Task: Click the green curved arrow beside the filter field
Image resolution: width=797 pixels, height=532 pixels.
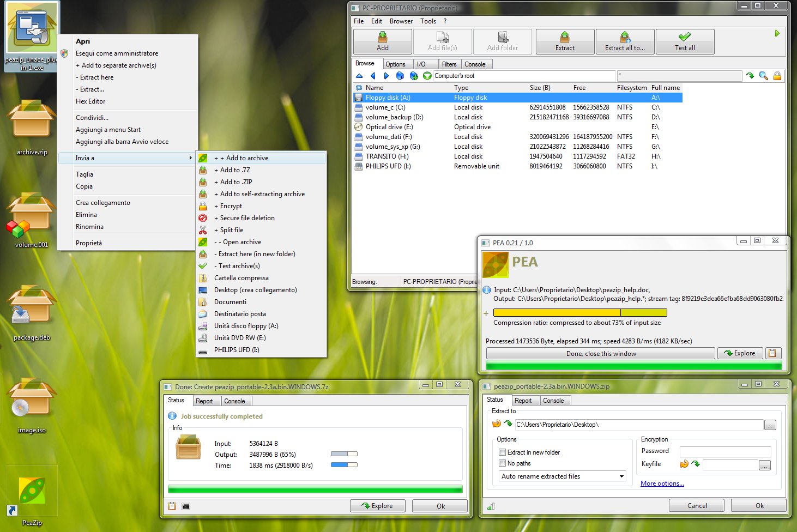Action: point(750,76)
